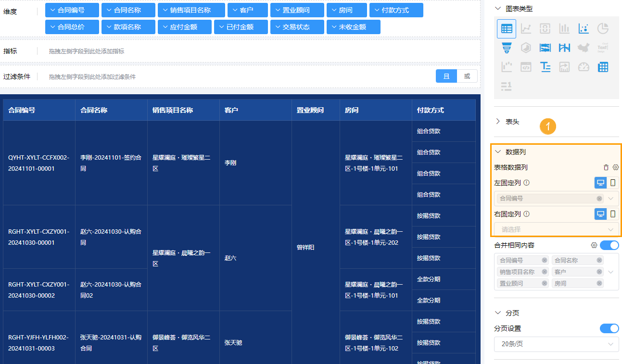Open the gear settings beside 合并相同内容
Viewport: 622px width, 364px height.
coord(594,245)
